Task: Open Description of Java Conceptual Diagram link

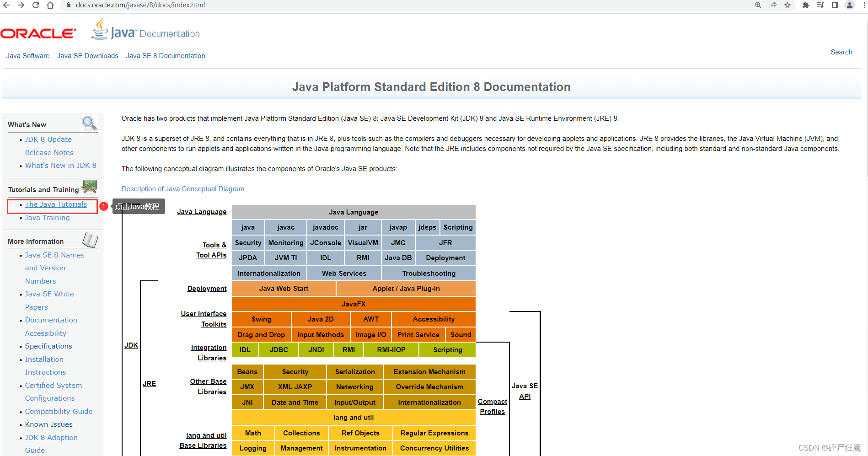Action: coord(183,189)
